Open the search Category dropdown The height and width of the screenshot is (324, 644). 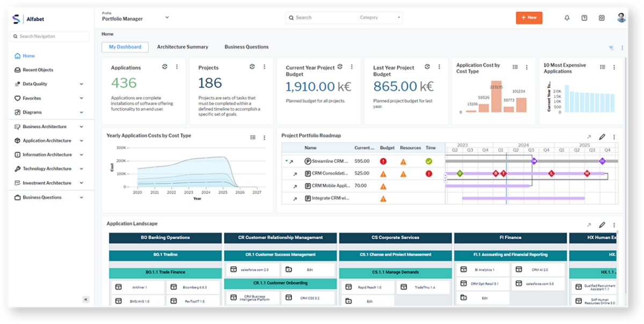click(380, 18)
